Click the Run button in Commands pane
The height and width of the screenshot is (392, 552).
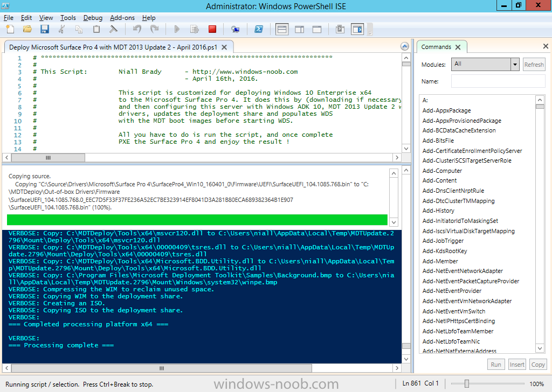click(496, 365)
